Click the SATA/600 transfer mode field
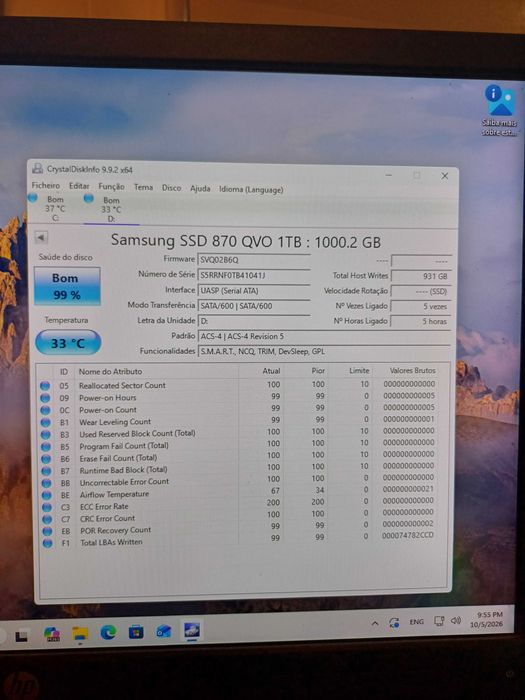This screenshot has width=525, height=700. pyautogui.click(x=254, y=306)
